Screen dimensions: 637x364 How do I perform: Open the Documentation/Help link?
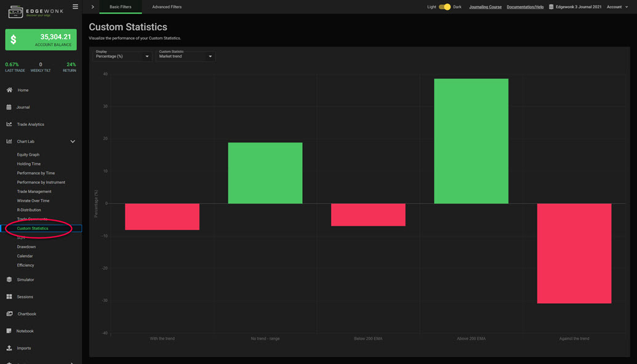coord(525,7)
